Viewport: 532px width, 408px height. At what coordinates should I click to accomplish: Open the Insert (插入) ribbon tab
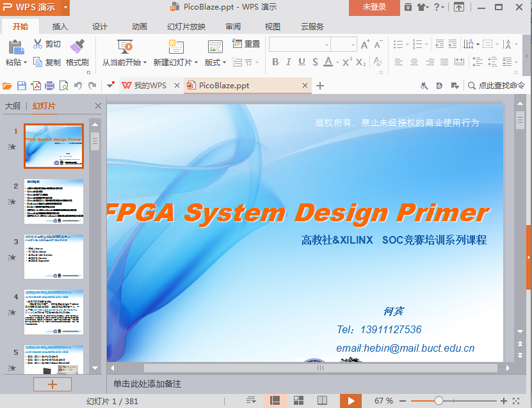pyautogui.click(x=60, y=26)
